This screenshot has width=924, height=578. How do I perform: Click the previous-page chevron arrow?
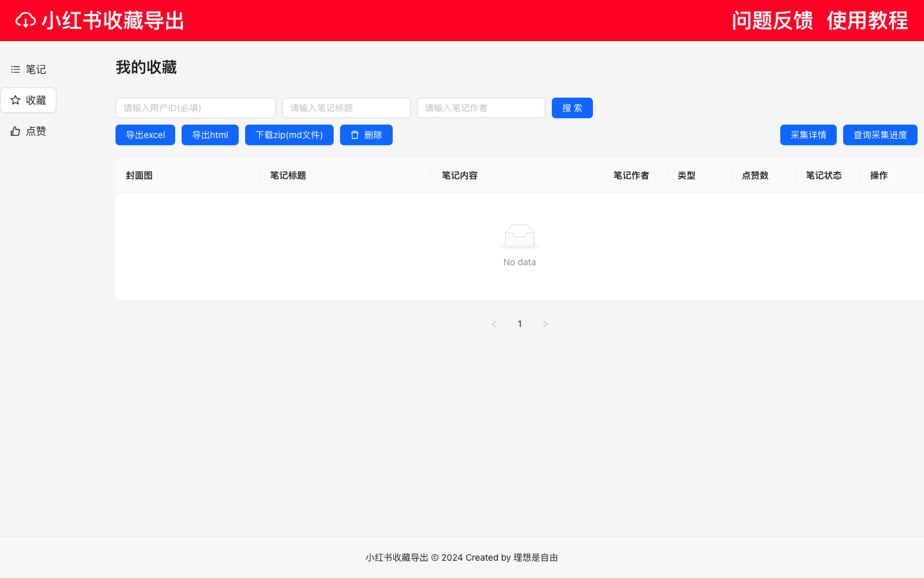pos(494,324)
